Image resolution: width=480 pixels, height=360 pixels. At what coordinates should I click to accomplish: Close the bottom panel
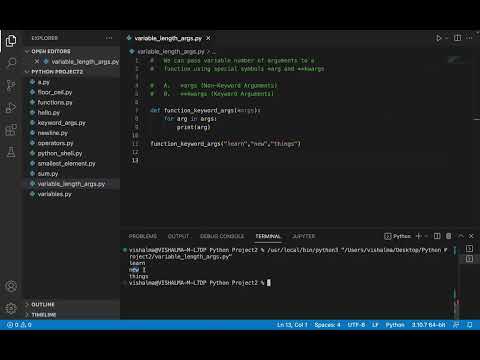click(x=471, y=236)
